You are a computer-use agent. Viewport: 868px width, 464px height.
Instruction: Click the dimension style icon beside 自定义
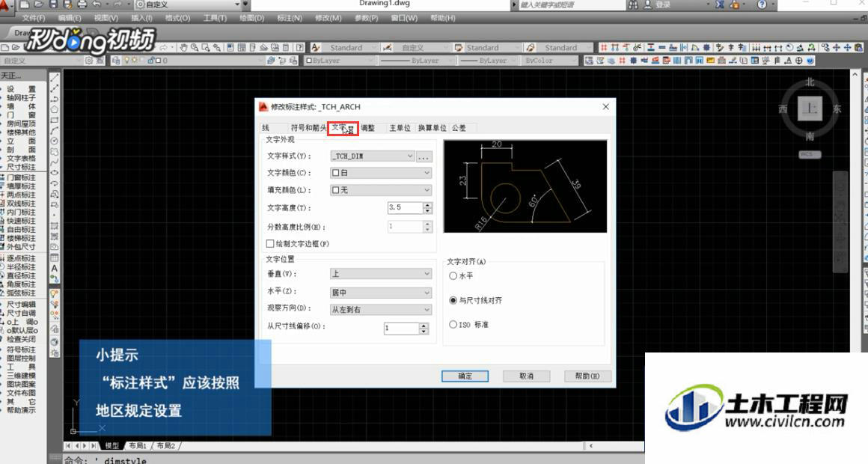388,48
